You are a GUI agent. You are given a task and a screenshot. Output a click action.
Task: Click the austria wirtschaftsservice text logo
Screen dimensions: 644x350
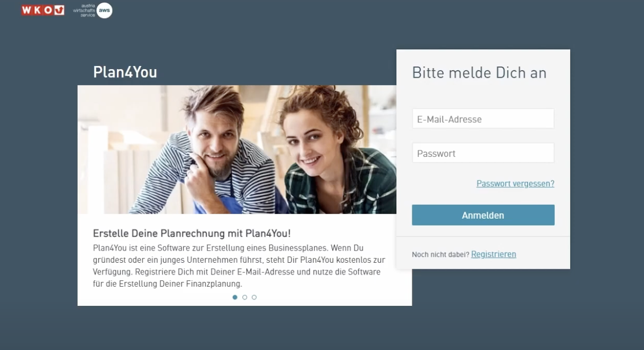(84, 10)
